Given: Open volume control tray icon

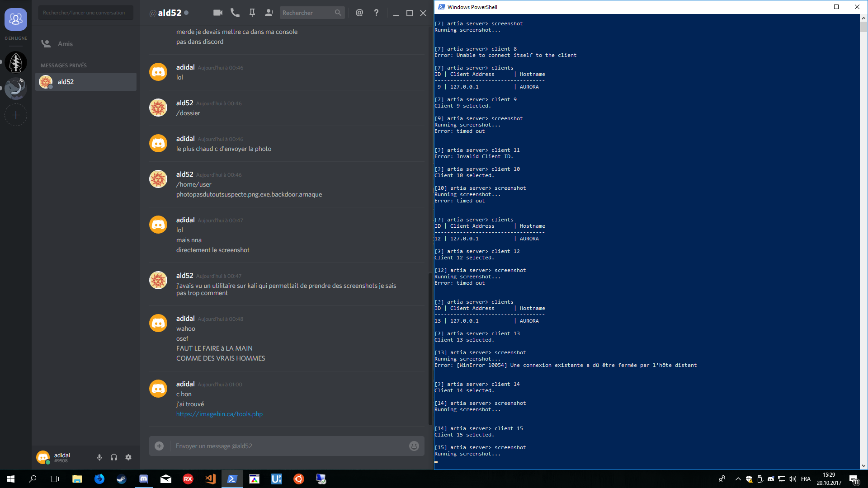Looking at the screenshot, I should tap(793, 479).
